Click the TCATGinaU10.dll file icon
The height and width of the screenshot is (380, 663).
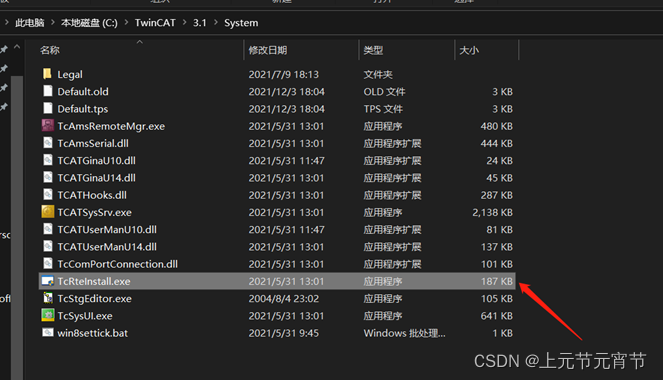(x=48, y=160)
